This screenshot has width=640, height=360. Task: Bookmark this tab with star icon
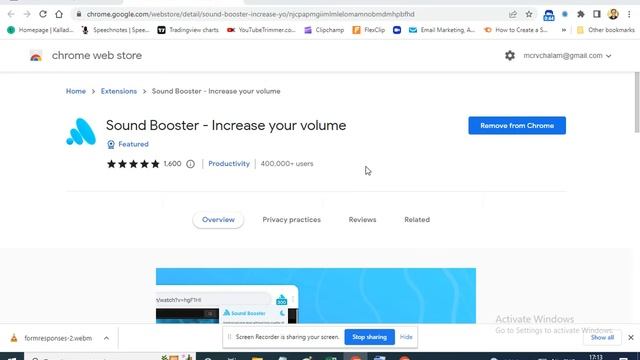(529, 14)
